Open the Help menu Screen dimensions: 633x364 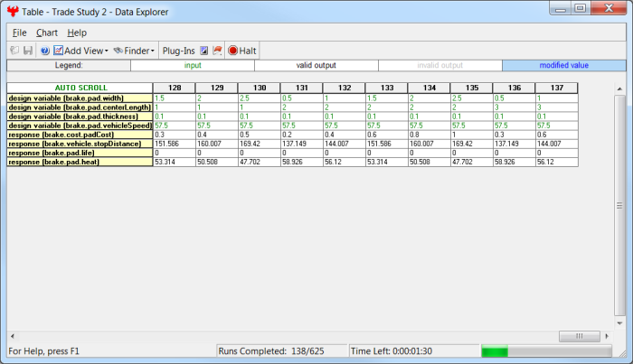tap(77, 33)
